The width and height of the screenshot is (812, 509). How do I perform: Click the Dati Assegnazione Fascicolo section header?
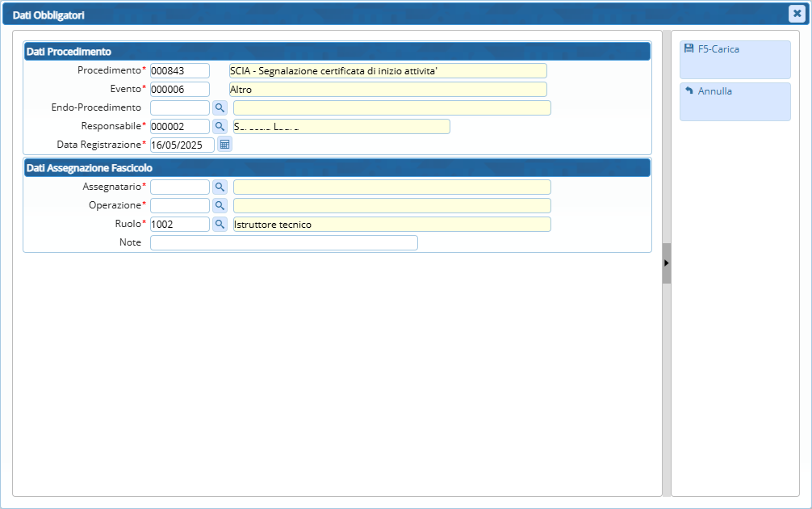tap(337, 168)
